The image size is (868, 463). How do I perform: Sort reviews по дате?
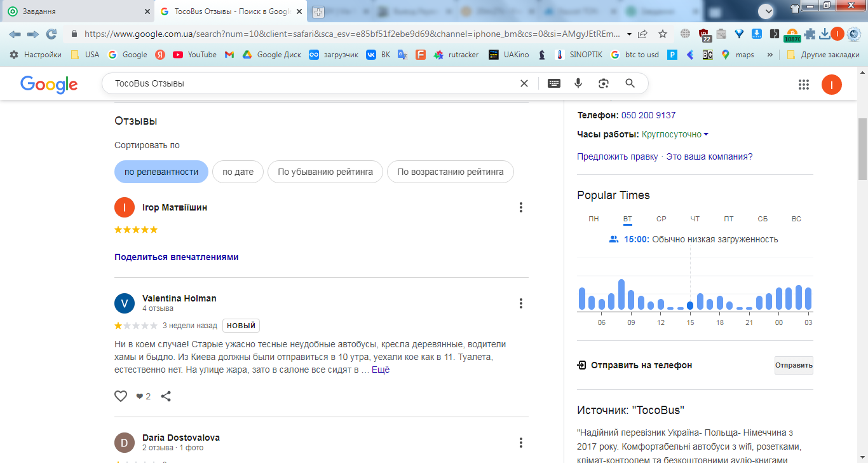click(238, 172)
